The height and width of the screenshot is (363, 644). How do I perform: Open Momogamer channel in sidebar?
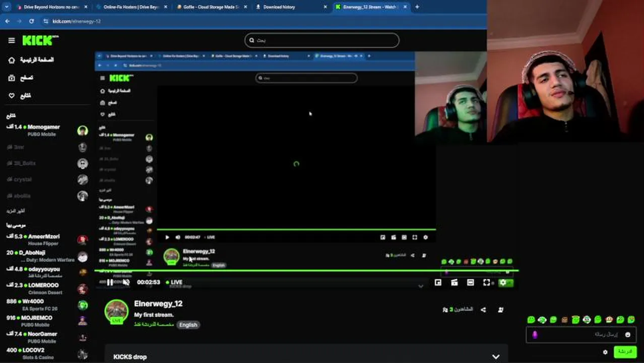point(47,131)
